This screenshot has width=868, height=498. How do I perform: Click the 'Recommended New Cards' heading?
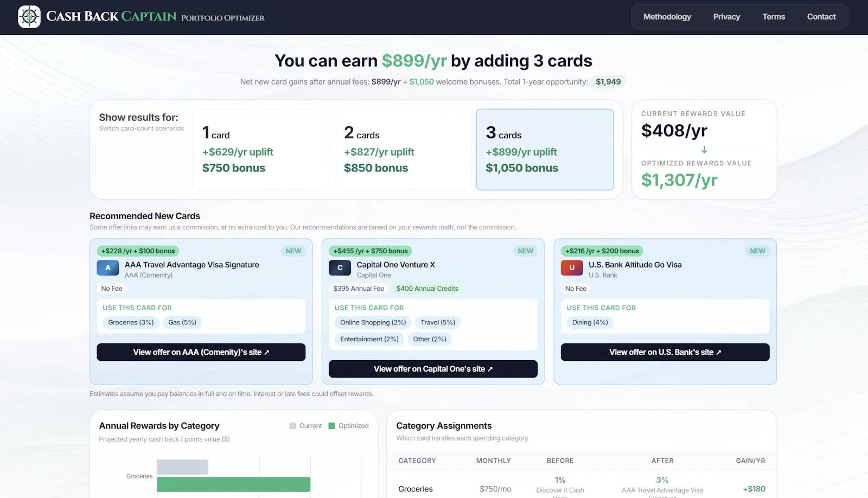point(145,216)
